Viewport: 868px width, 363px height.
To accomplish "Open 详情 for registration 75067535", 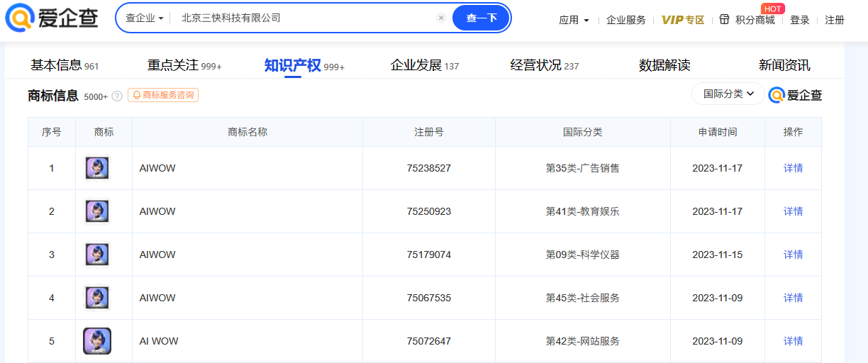I will coord(793,298).
